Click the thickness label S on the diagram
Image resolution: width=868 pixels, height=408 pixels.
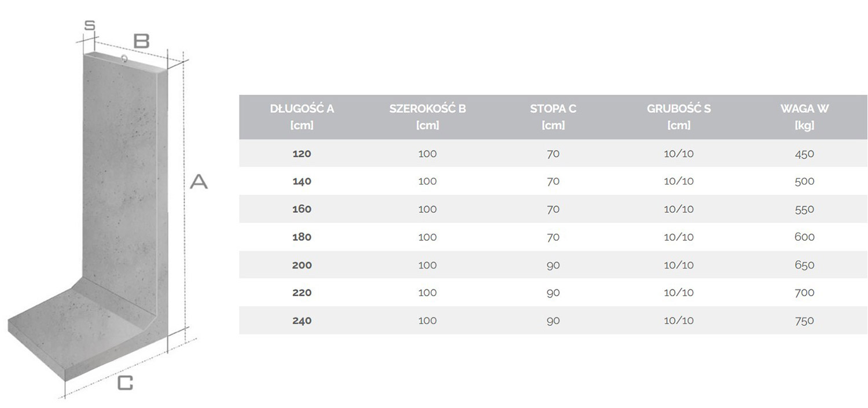click(89, 26)
